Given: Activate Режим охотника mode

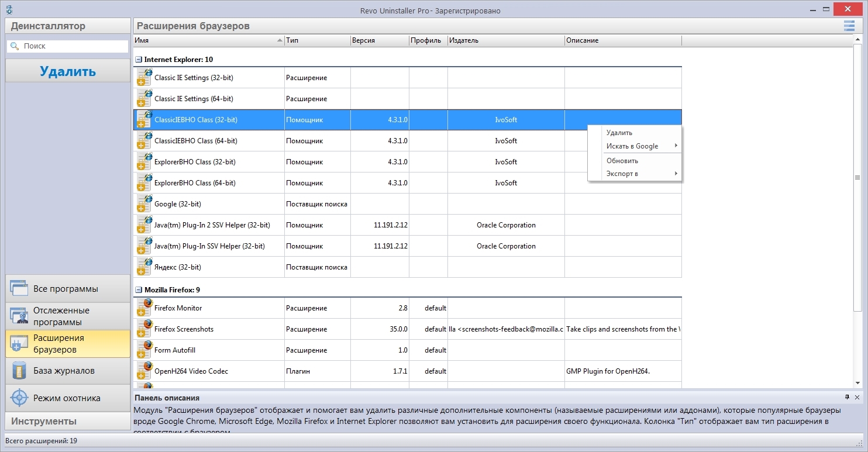Looking at the screenshot, I should pyautogui.click(x=68, y=398).
